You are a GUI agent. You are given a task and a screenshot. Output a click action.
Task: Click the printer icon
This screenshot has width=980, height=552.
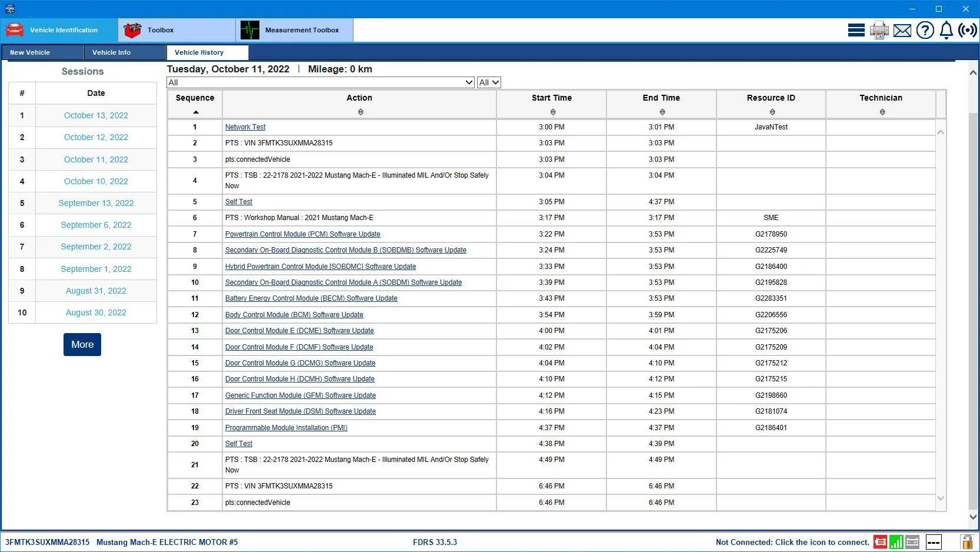coord(879,30)
